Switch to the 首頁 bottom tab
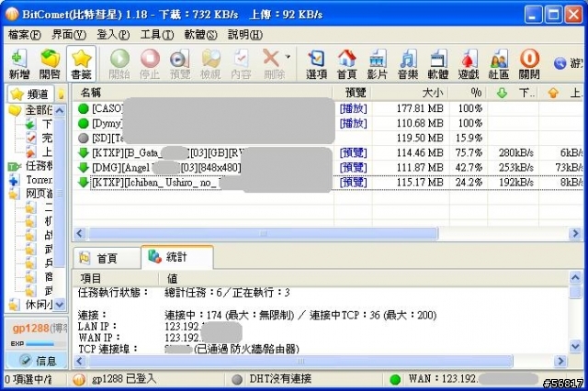This screenshot has height=391, width=588. point(107,258)
